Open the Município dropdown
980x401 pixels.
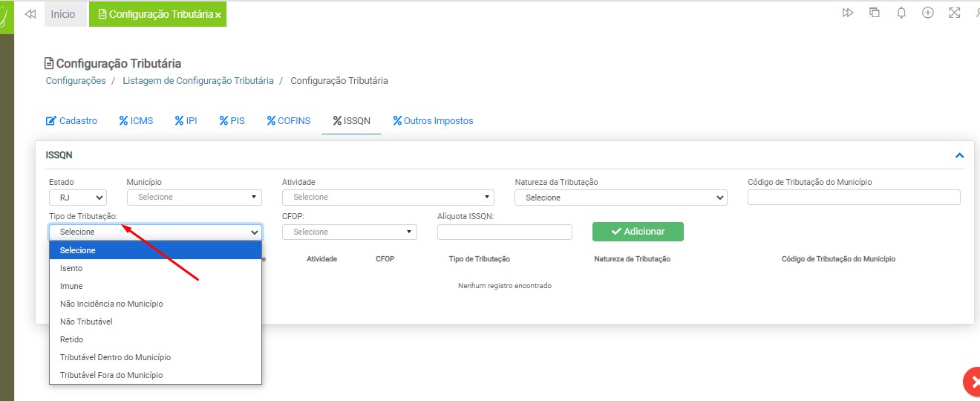coord(195,198)
